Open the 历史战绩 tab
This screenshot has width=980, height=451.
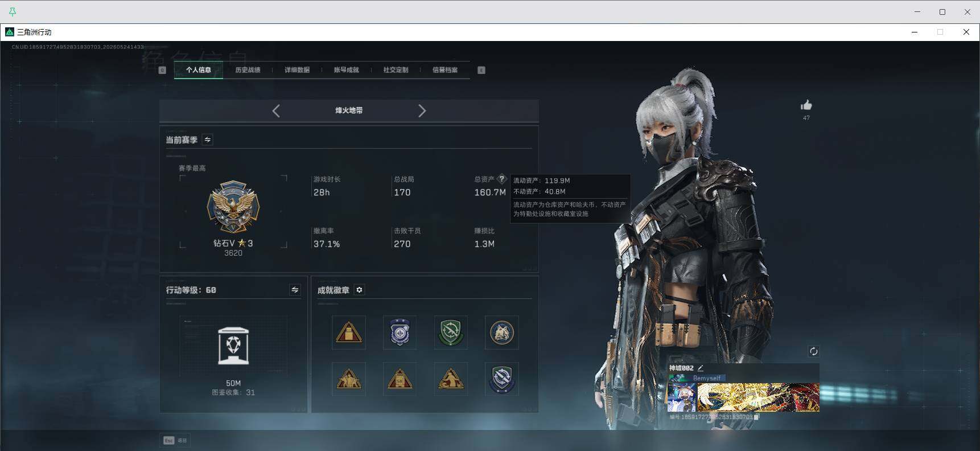[248, 70]
